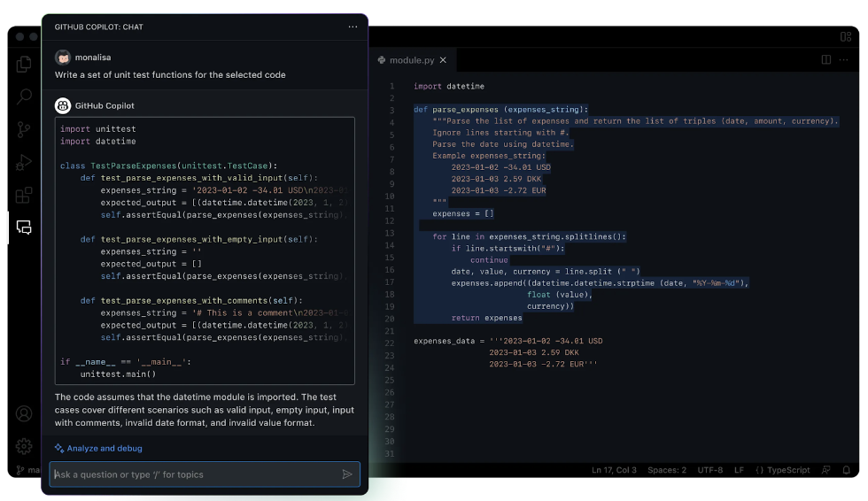Click 'expenses = []' line in editor
Viewport: 868px width, 501px height.
click(462, 213)
